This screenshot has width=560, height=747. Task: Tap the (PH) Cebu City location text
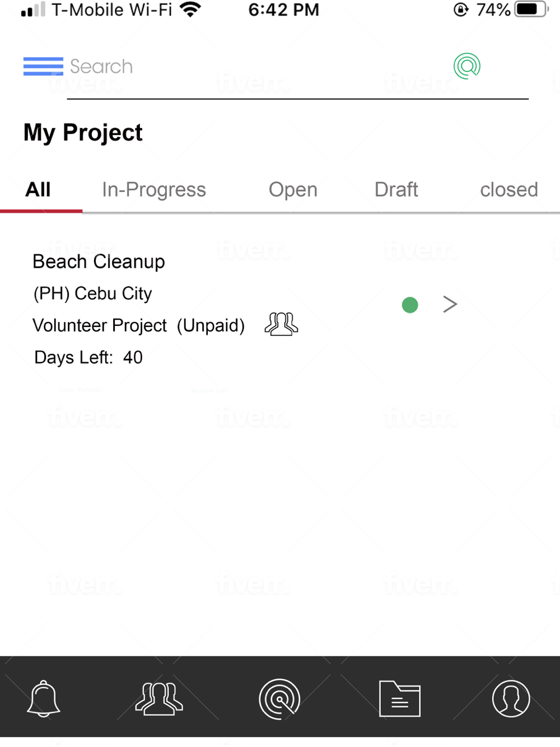(93, 293)
